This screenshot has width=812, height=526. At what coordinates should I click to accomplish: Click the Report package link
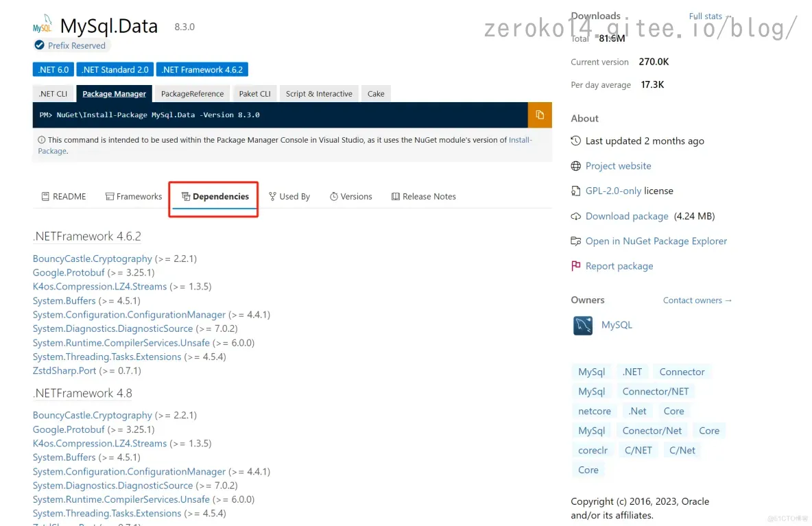click(x=619, y=266)
